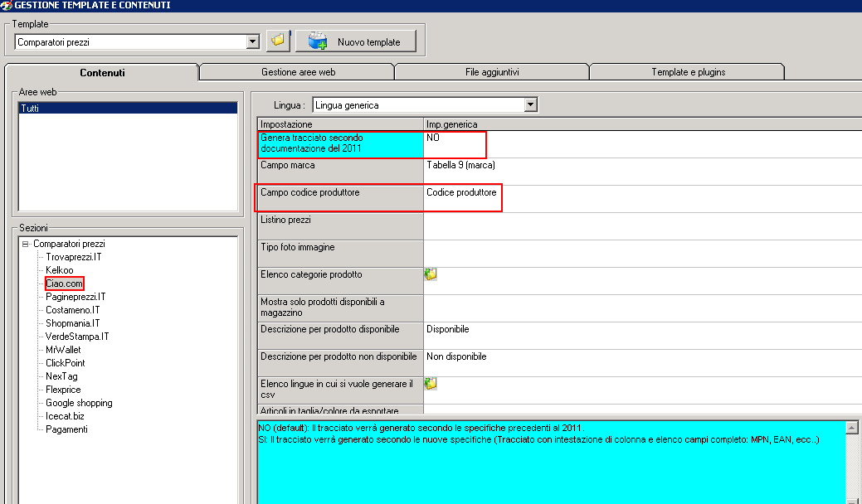
Task: Click the Tabella 9 (marca) value cell
Action: [643, 172]
